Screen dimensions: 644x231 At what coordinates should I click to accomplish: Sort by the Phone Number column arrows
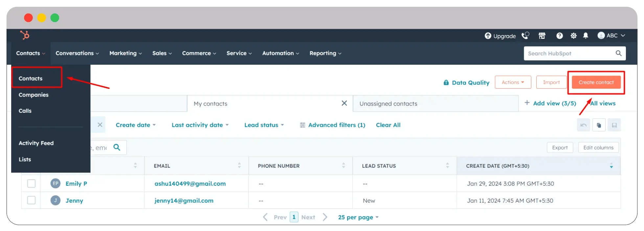[x=343, y=165]
